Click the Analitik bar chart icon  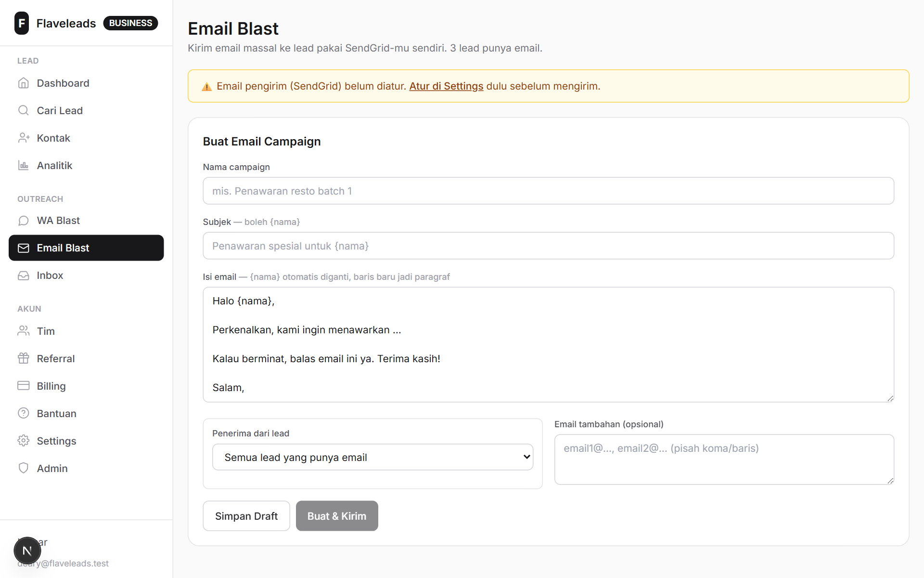click(x=24, y=165)
